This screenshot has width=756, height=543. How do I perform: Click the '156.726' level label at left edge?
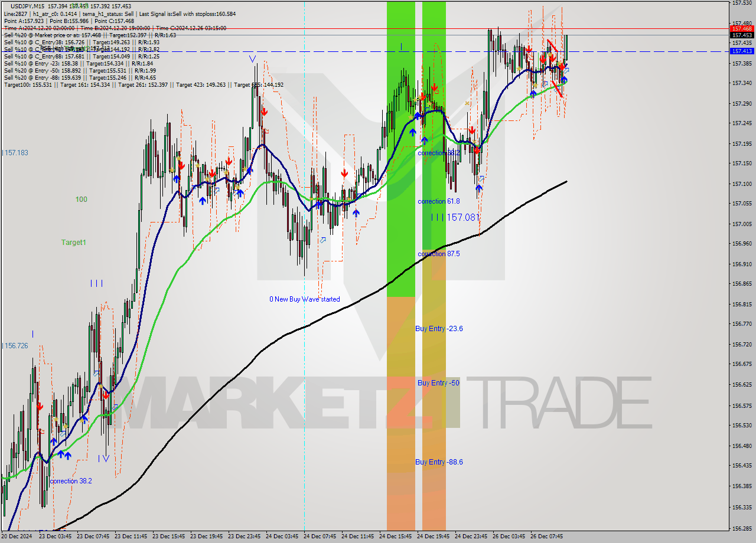click(15, 346)
